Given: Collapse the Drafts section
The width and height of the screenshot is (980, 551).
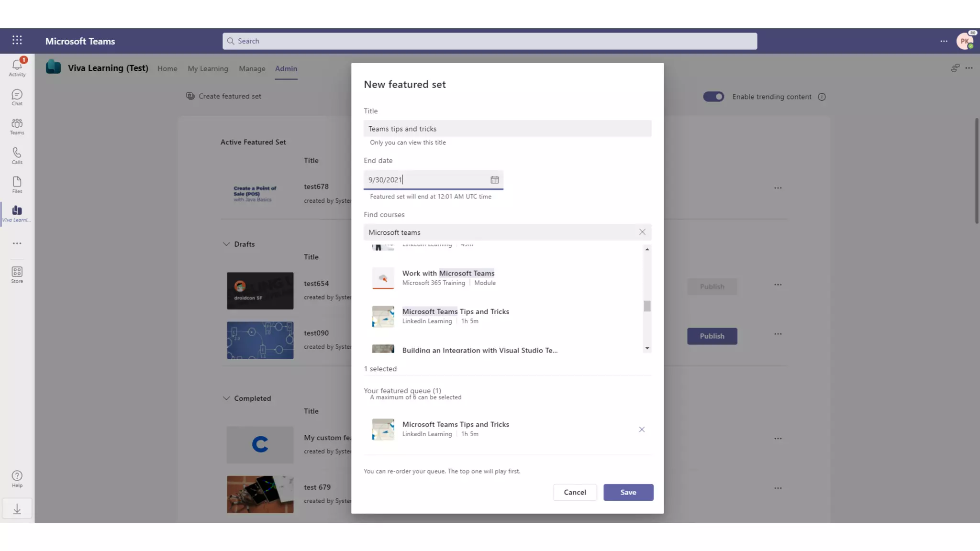Looking at the screenshot, I should pyautogui.click(x=226, y=244).
